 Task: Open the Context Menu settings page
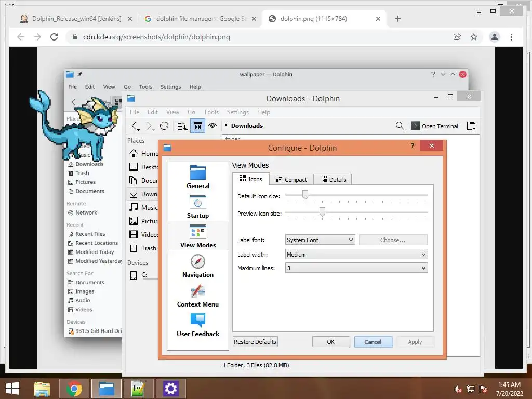pos(198,295)
